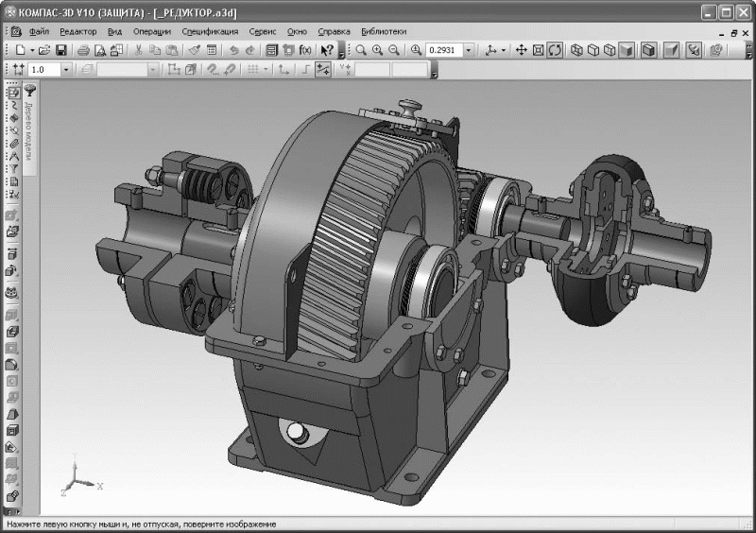Open the 1.0 step value dropdown
Image resolution: width=756 pixels, height=533 pixels.
click(x=66, y=69)
